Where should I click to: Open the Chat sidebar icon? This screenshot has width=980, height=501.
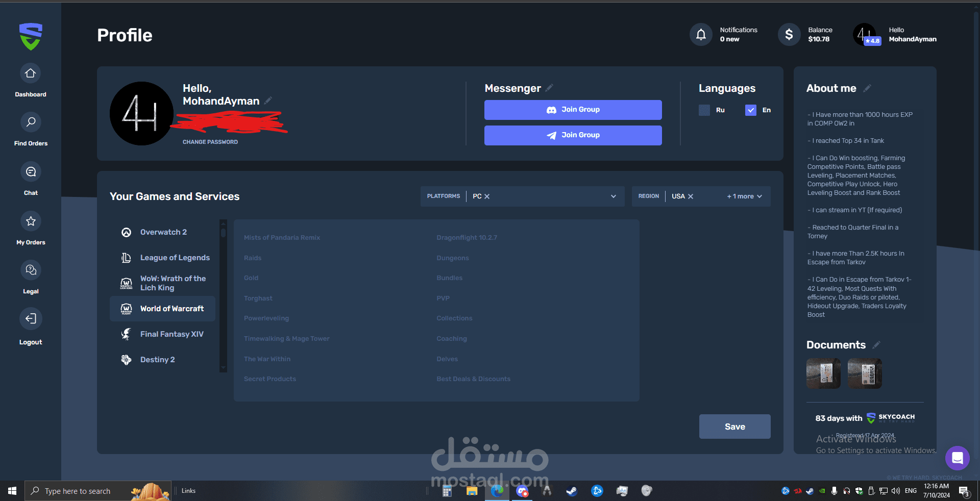click(31, 172)
